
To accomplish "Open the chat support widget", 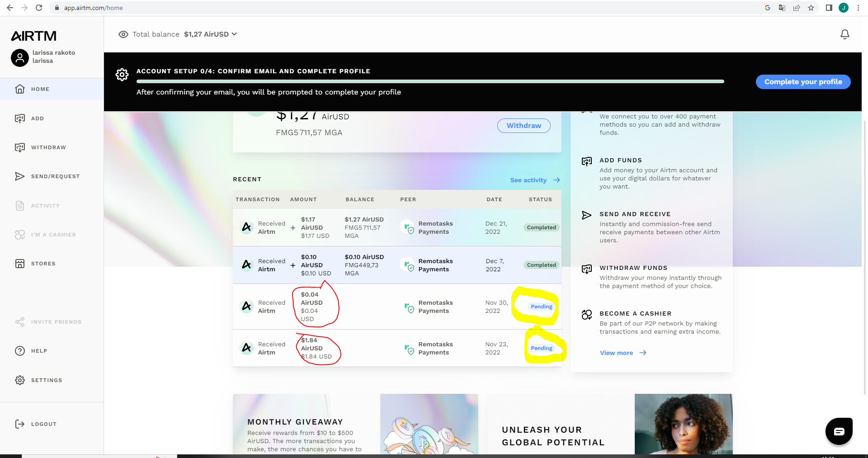I will [x=839, y=431].
